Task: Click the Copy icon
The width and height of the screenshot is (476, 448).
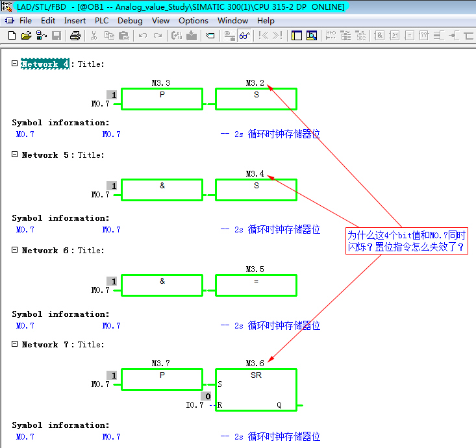Action: pyautogui.click(x=109, y=36)
